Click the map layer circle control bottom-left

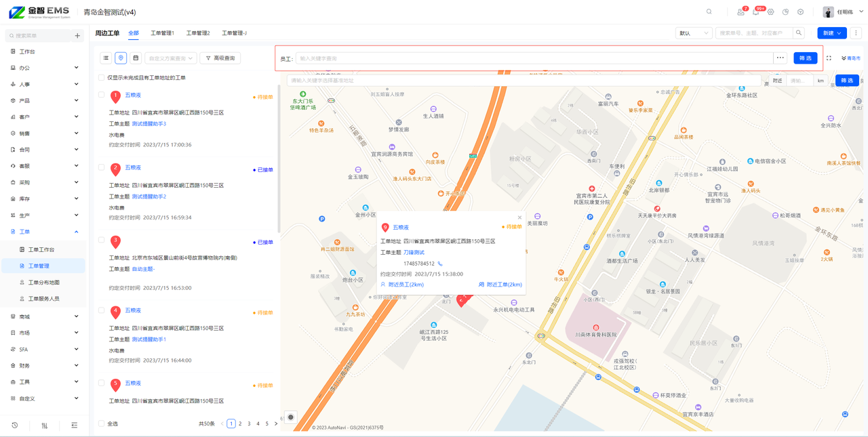[291, 417]
